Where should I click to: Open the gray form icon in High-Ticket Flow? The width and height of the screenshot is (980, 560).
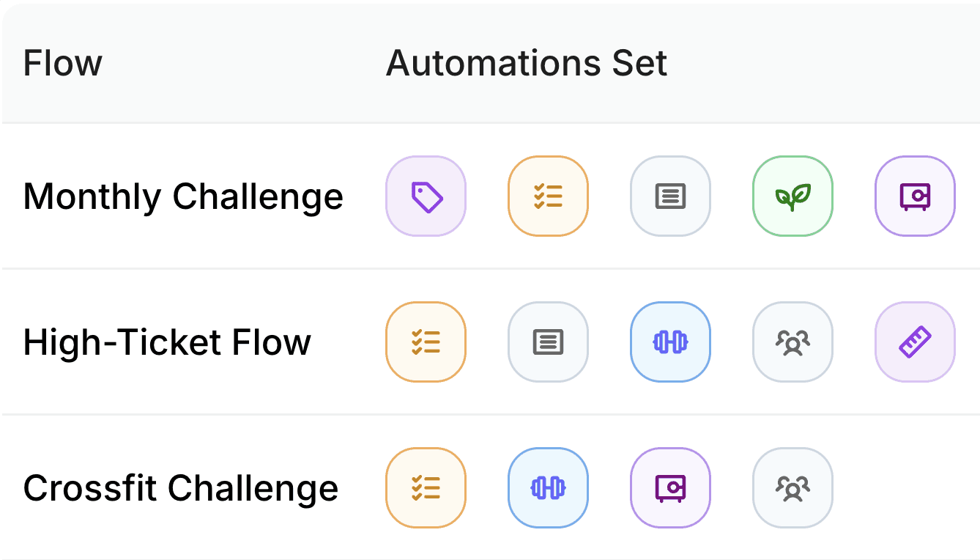[x=548, y=342]
